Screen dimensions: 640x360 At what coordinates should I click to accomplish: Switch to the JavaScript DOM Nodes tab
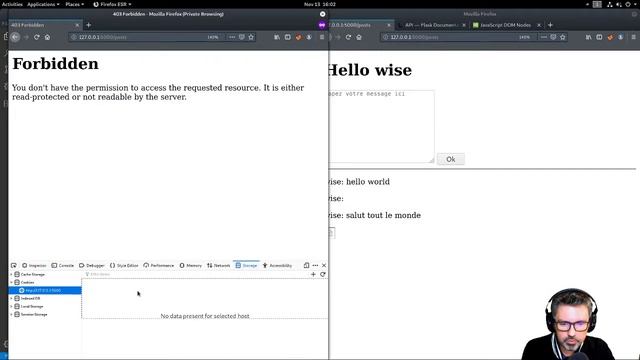(505, 25)
